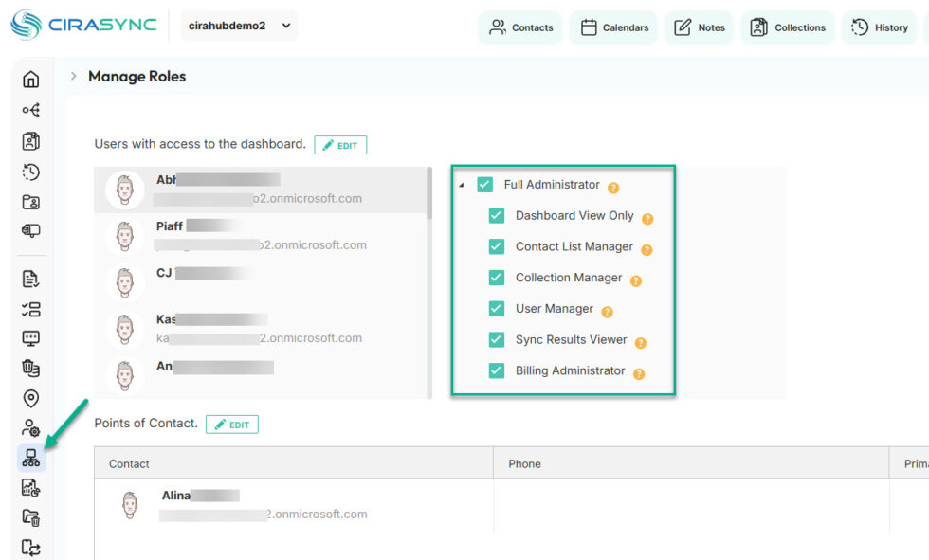Screen dimensions: 929x560
Task: Select the trash folder icon in the sidebar
Action: tap(29, 518)
